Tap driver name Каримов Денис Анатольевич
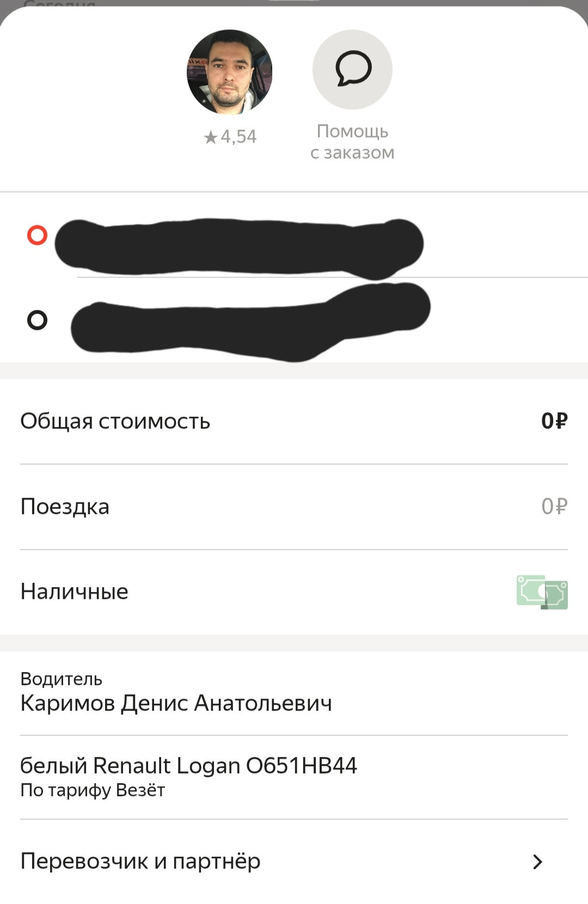The height and width of the screenshot is (904, 588). pos(176,703)
